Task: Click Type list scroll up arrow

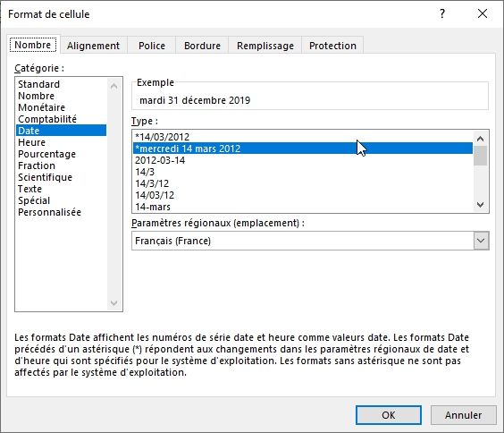Action: 480,139
